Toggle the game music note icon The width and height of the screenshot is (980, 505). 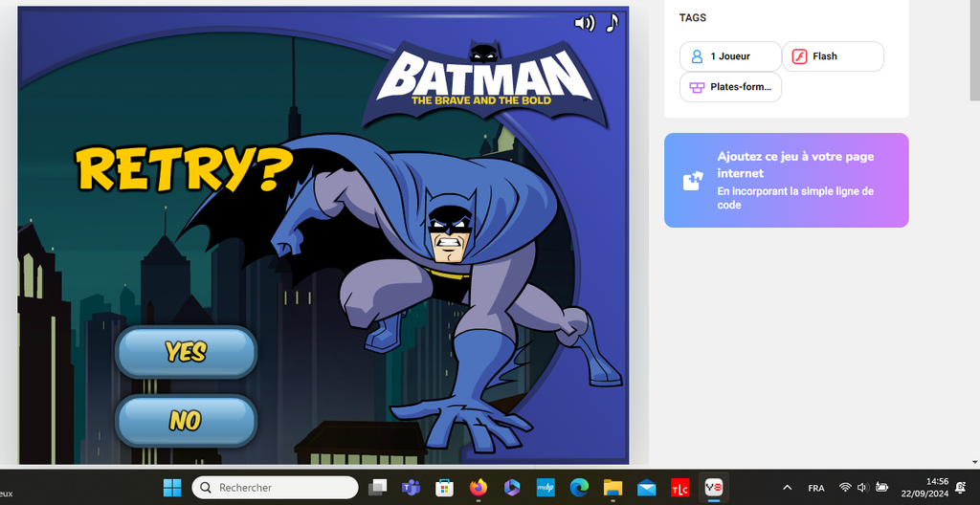tap(612, 23)
